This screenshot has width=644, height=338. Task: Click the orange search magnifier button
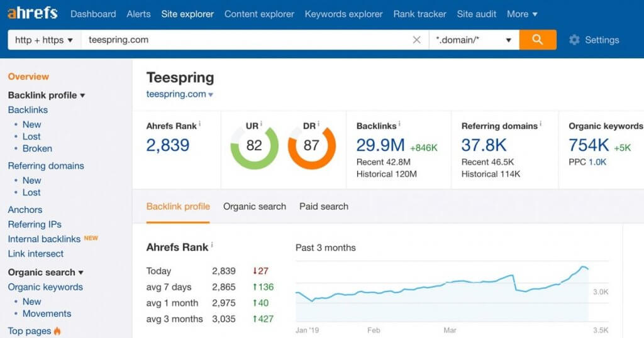pyautogui.click(x=538, y=40)
